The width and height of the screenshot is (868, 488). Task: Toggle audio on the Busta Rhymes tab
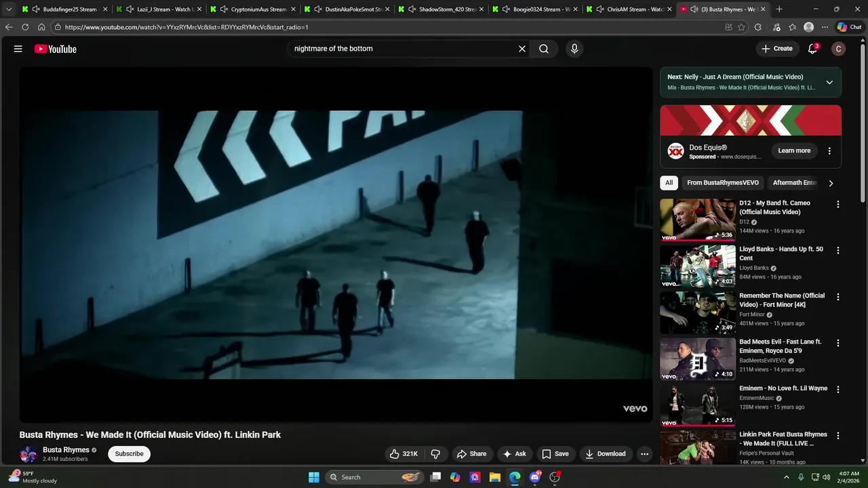point(694,9)
